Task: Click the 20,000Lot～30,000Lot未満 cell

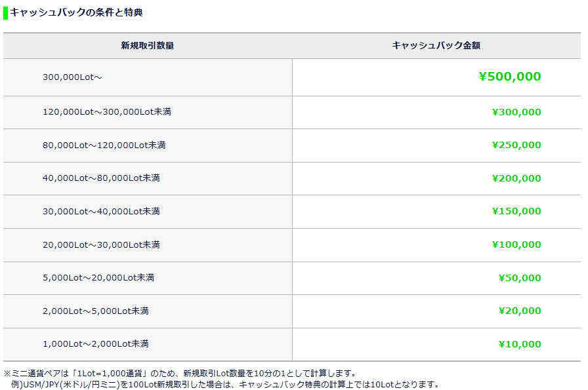Action: pyautogui.click(x=101, y=245)
